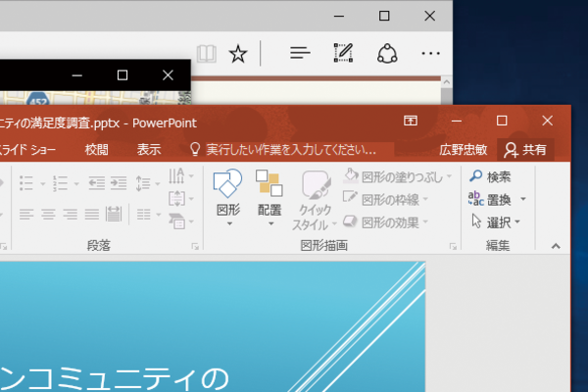The width and height of the screenshot is (588, 392).
Task: Expand 図形の枠線 dropdown arrow
Action: (x=425, y=199)
